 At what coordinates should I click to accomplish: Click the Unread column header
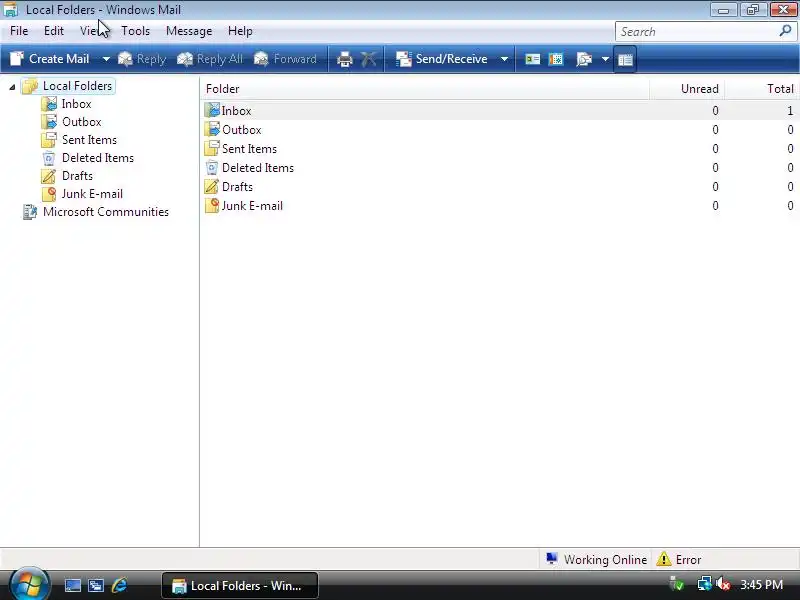pos(687,89)
